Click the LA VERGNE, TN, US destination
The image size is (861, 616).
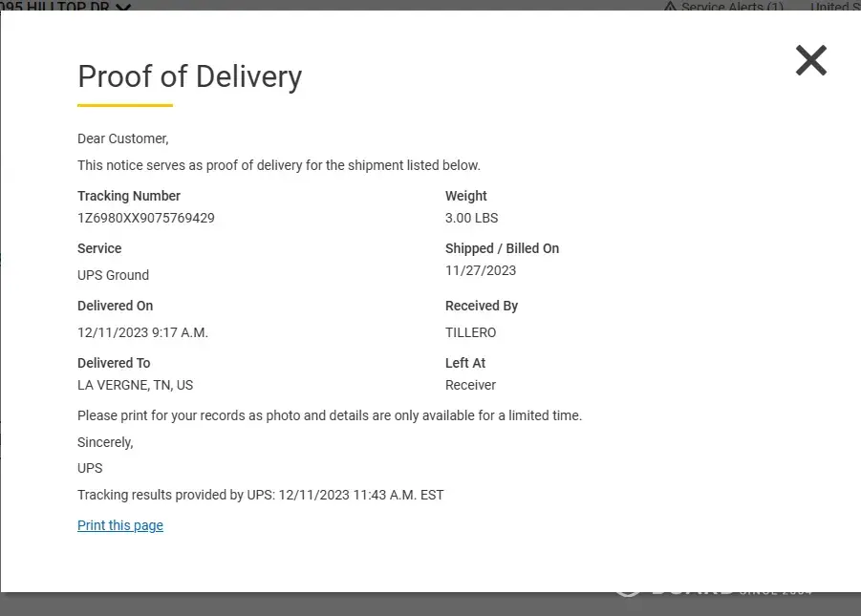tap(135, 385)
